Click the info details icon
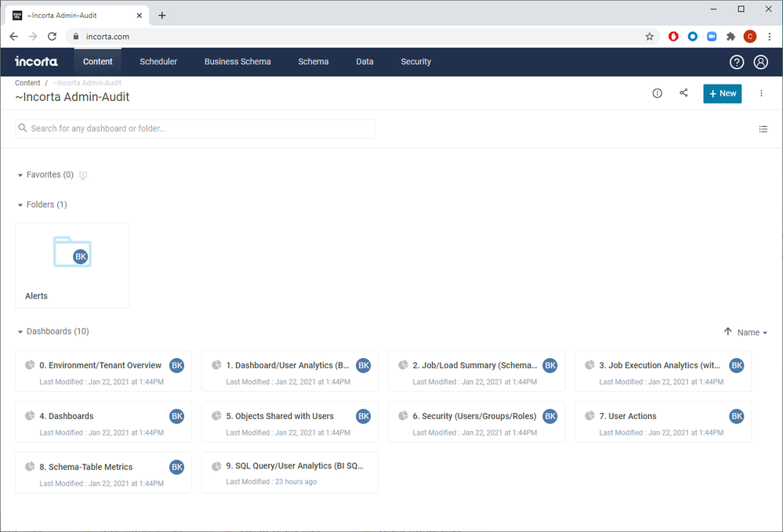Screen dimensions: 783x532 click(658, 93)
